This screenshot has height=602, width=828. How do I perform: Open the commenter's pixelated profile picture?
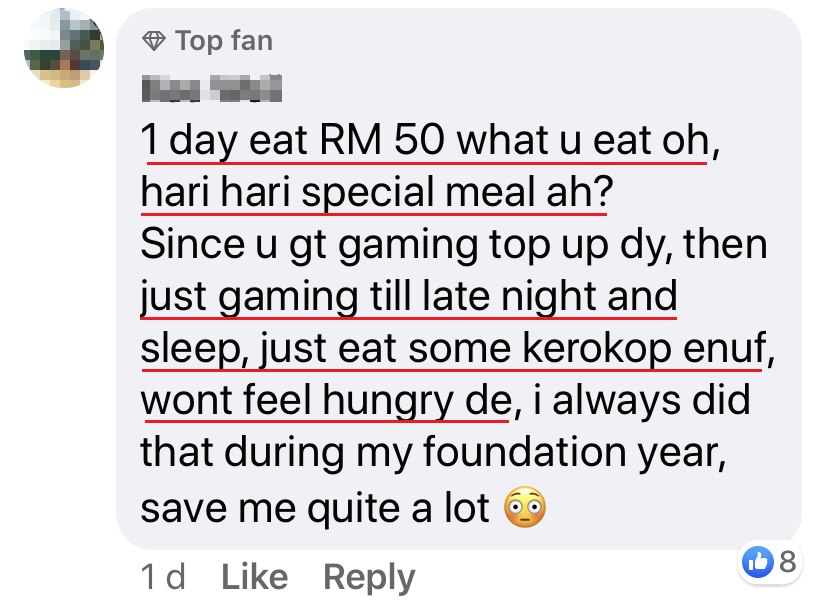pyautogui.click(x=64, y=48)
